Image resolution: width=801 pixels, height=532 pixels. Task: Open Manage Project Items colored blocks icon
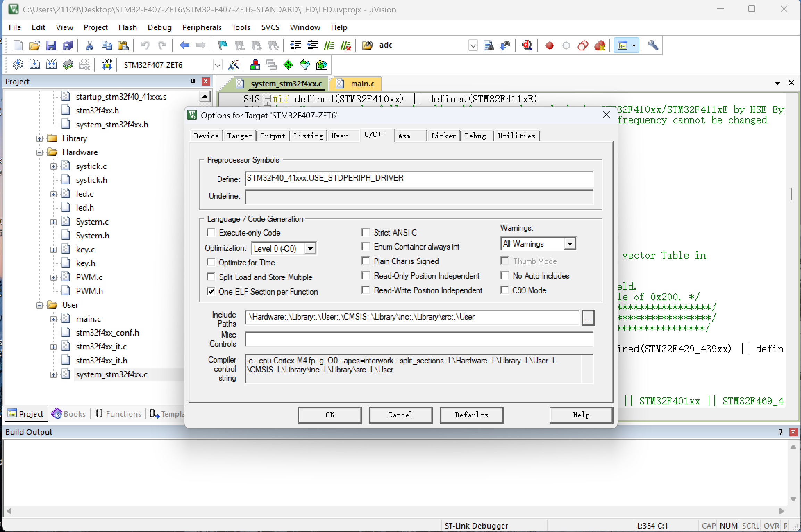[255, 65]
